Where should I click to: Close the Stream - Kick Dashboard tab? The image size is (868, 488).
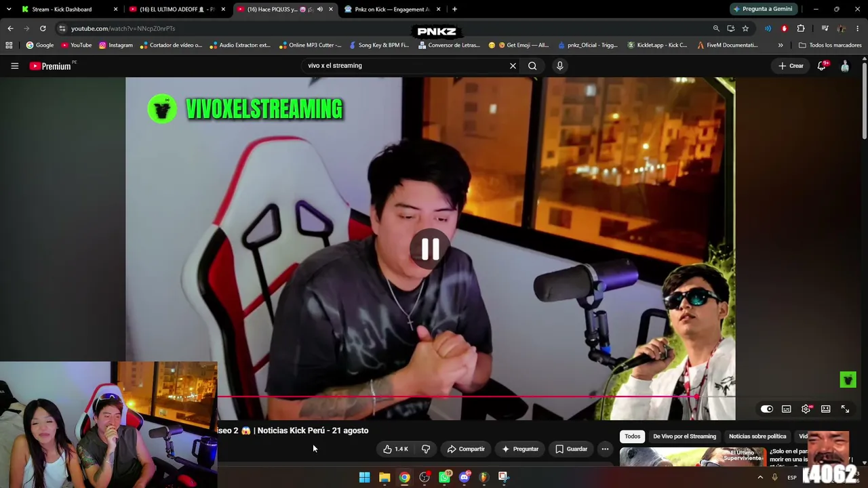tap(115, 9)
